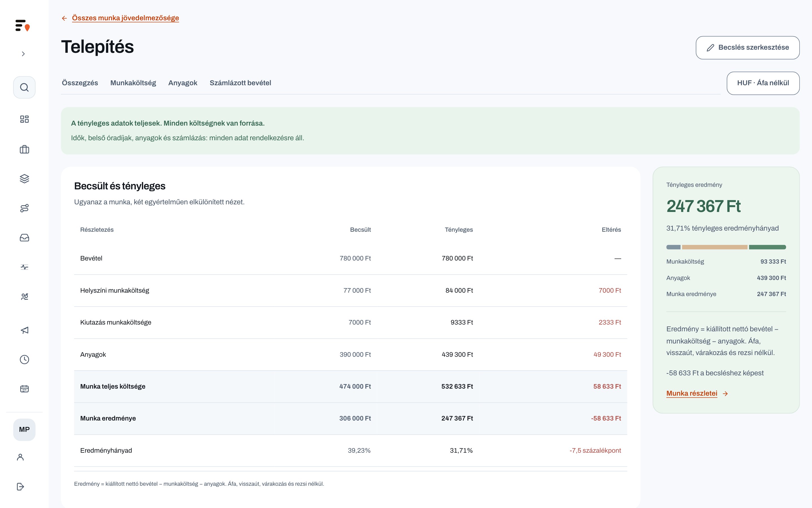Viewport: 812px width, 508px height.
Task: Click the Becsült column header
Action: (360, 229)
